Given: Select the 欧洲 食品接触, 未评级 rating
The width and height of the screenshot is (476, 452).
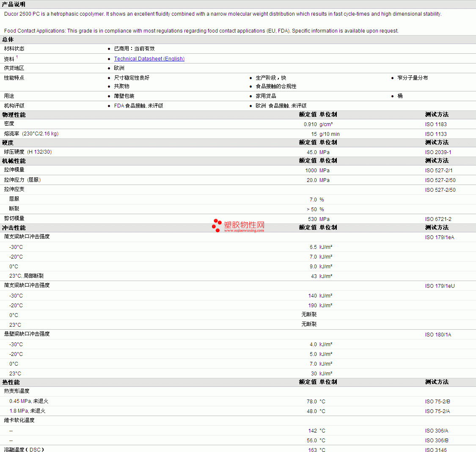Looking at the screenshot, I should coord(281,106).
